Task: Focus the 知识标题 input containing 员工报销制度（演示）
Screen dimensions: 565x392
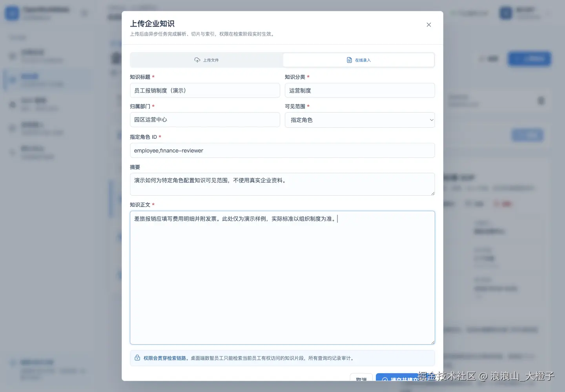Action: pyautogui.click(x=205, y=91)
